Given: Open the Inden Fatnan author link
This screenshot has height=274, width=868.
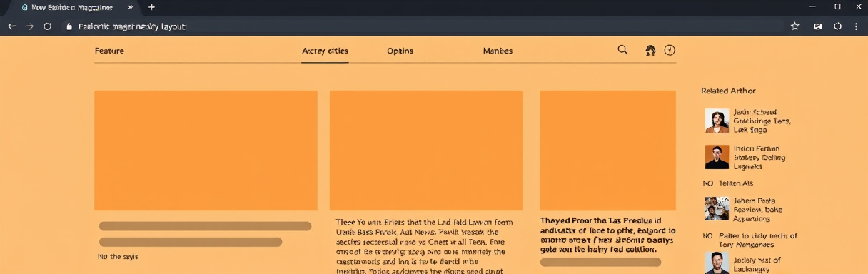Looking at the screenshot, I should [759, 157].
